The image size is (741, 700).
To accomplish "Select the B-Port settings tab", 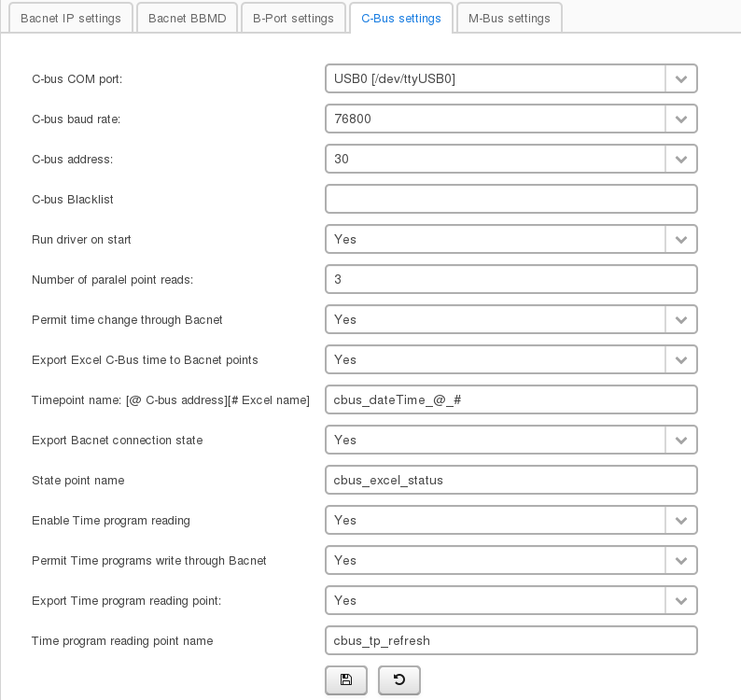I will (293, 19).
